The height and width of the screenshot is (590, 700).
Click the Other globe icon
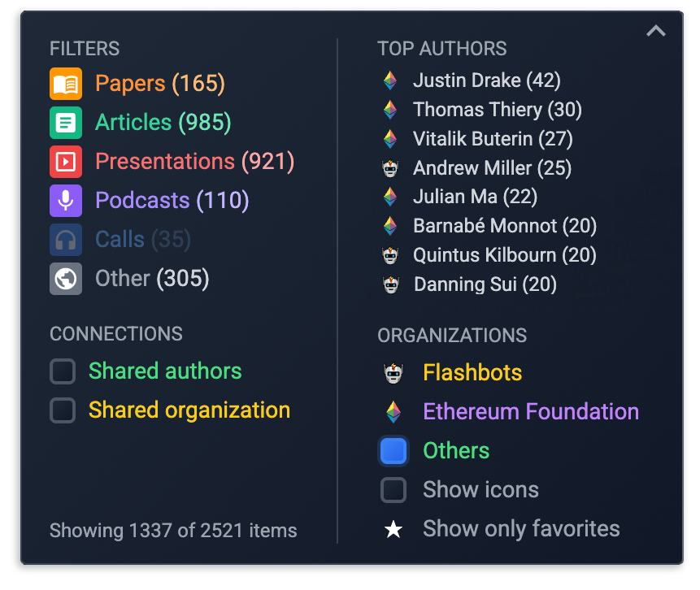(x=66, y=279)
